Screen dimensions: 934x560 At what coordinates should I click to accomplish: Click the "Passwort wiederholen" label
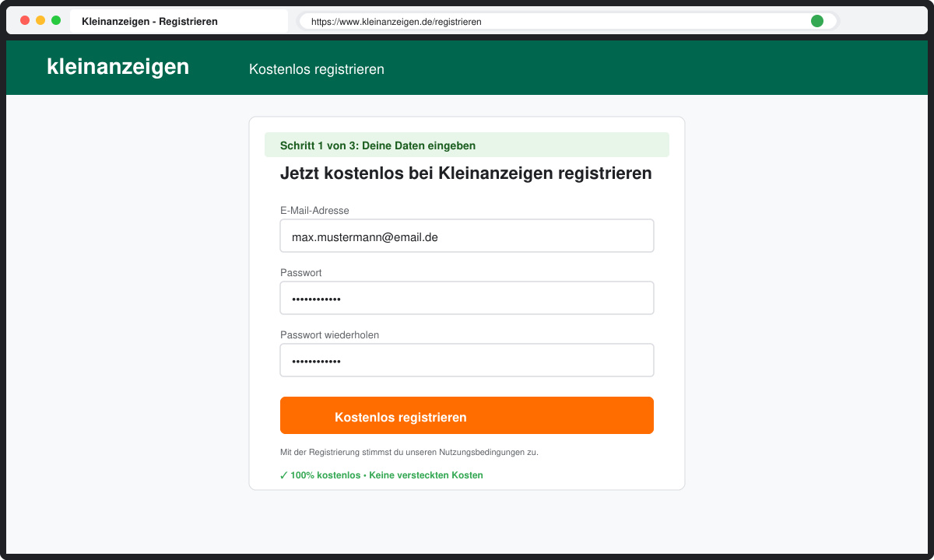(x=330, y=334)
